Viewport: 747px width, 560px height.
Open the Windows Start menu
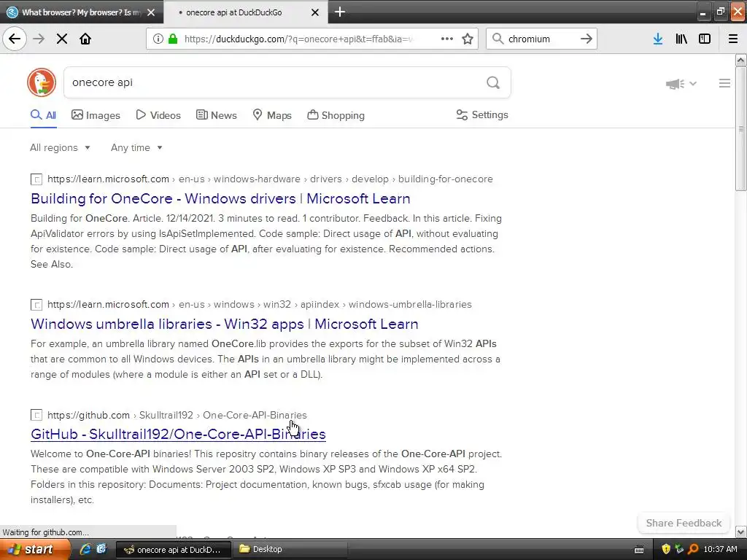point(35,549)
